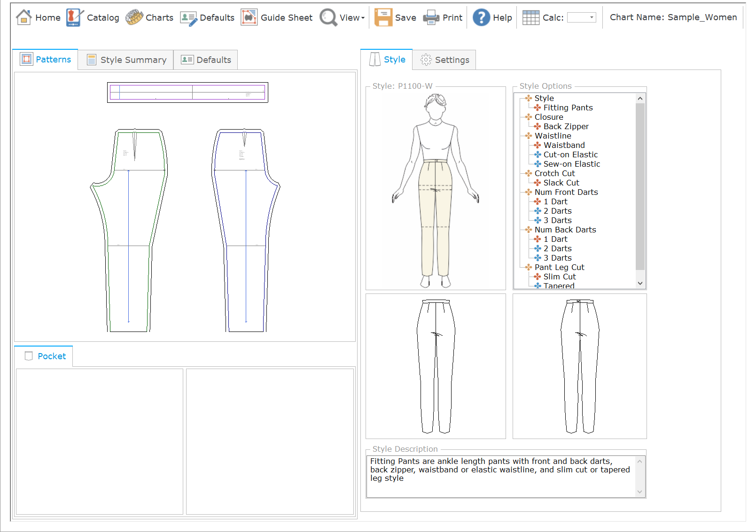Click the Guide Sheet icon
756x532 pixels.
[249, 17]
